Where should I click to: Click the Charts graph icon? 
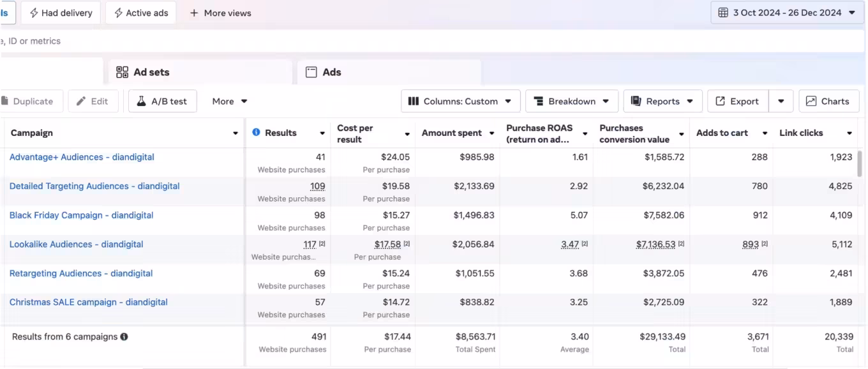[x=811, y=101]
